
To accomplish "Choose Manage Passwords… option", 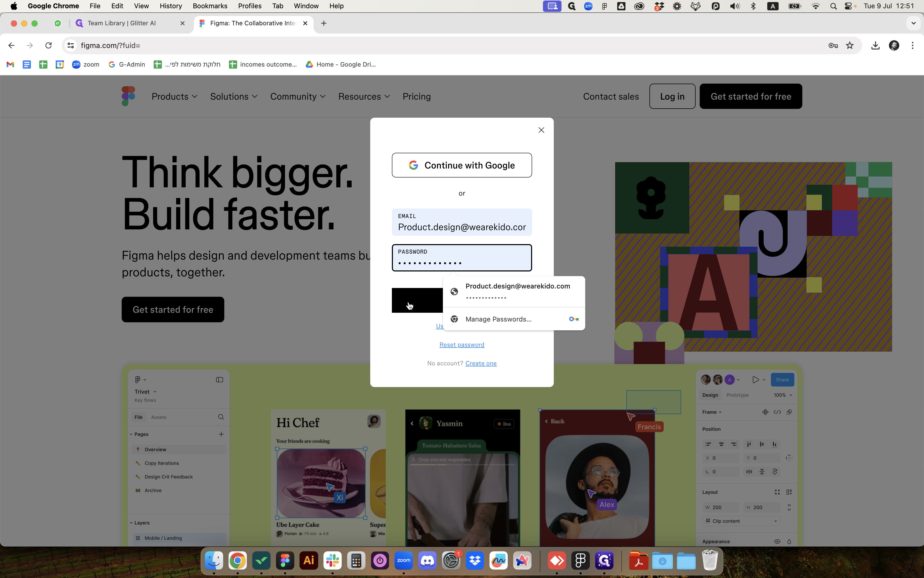I will click(514, 319).
